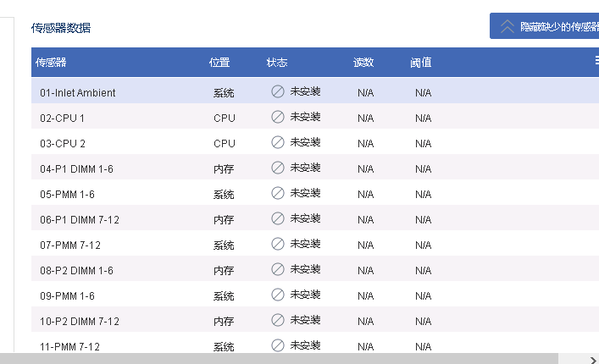Image resolution: width=599 pixels, height=364 pixels.
Task: Click status icon in 06-P1 DIMM 7-12 row
Action: click(277, 218)
